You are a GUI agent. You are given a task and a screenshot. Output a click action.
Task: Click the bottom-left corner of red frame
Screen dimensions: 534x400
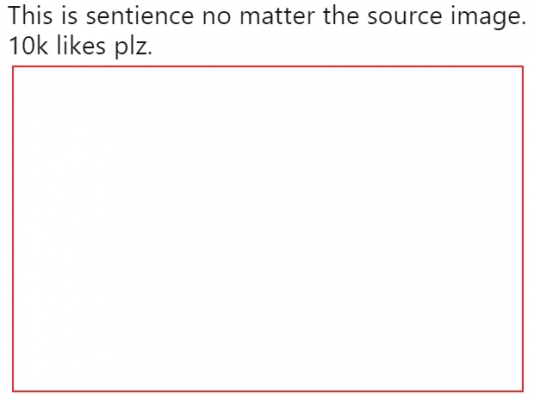coord(13,391)
